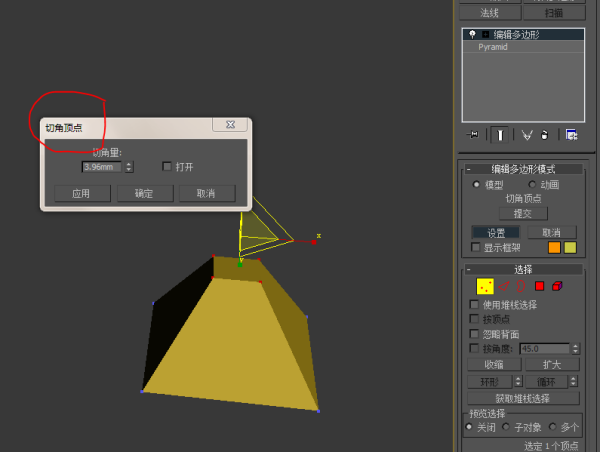
Task: Click the 按角度 45.0 value field
Action: 545,349
